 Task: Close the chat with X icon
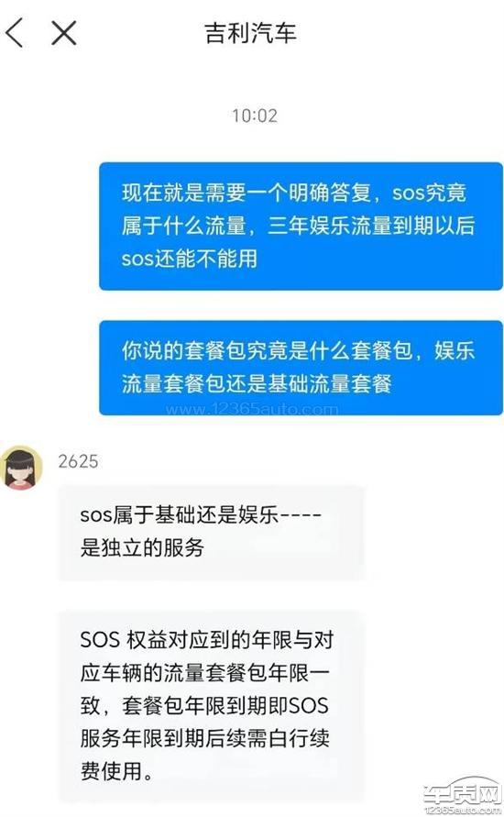[64, 33]
